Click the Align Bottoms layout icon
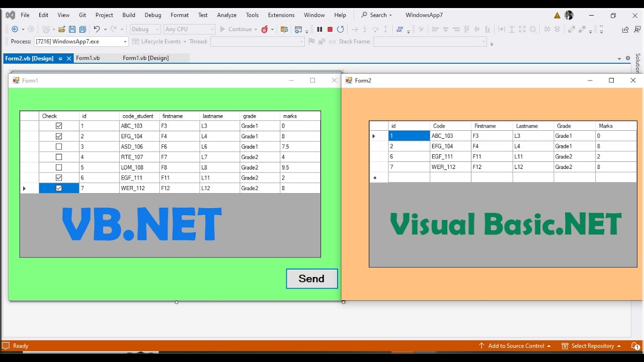This screenshot has height=362, width=644. [x=488, y=29]
